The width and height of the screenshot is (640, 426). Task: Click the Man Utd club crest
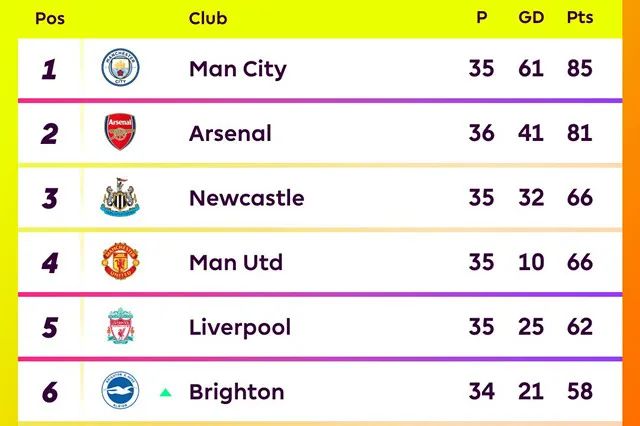[120, 261]
